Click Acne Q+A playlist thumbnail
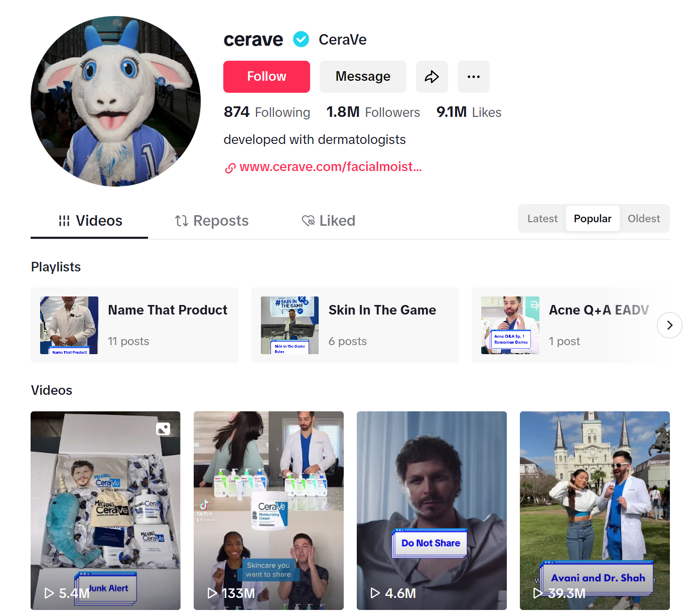This screenshot has width=695, height=616. [510, 325]
